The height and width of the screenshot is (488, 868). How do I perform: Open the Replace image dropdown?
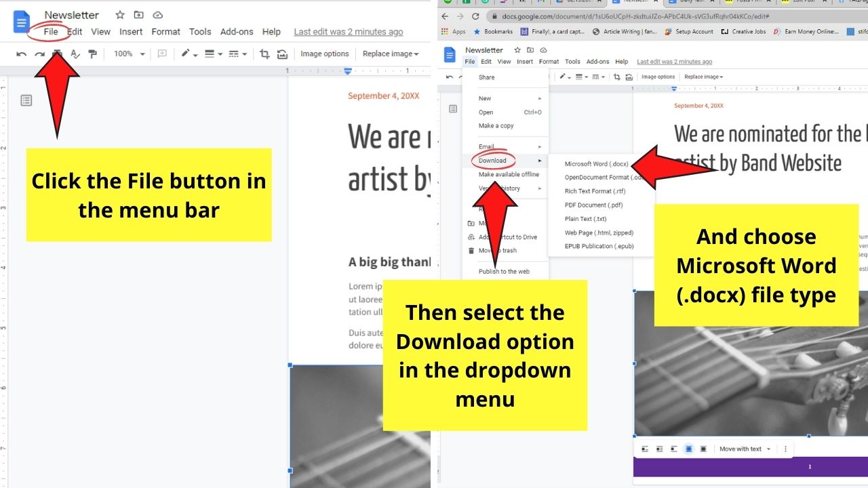click(391, 54)
